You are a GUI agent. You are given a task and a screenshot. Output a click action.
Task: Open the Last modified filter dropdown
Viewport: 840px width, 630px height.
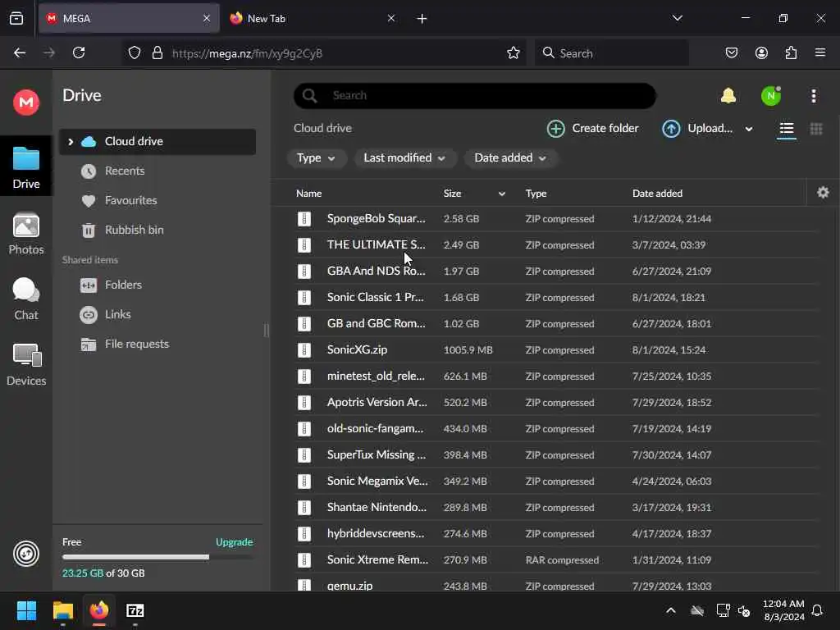[404, 158]
